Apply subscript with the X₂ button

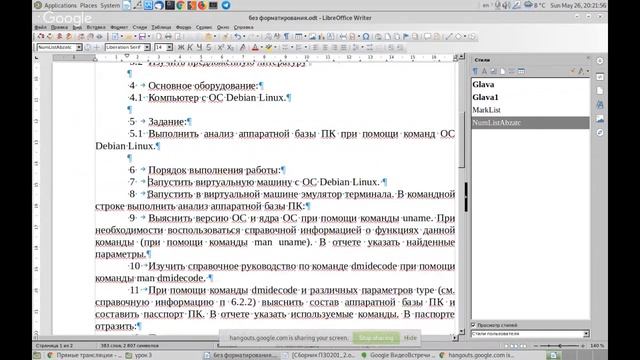coord(230,47)
